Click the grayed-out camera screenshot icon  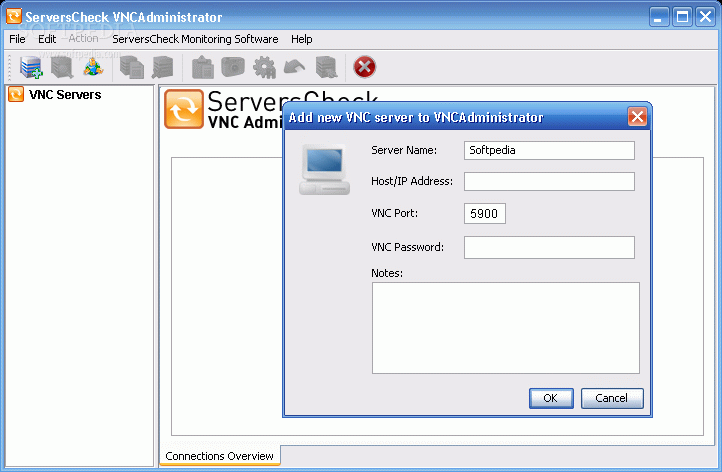pyautogui.click(x=233, y=67)
